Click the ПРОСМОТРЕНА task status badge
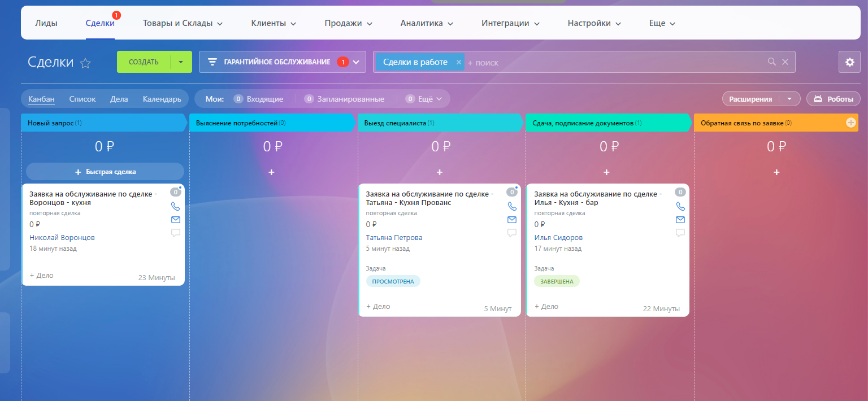Viewport: 868px width, 401px height. click(x=393, y=281)
